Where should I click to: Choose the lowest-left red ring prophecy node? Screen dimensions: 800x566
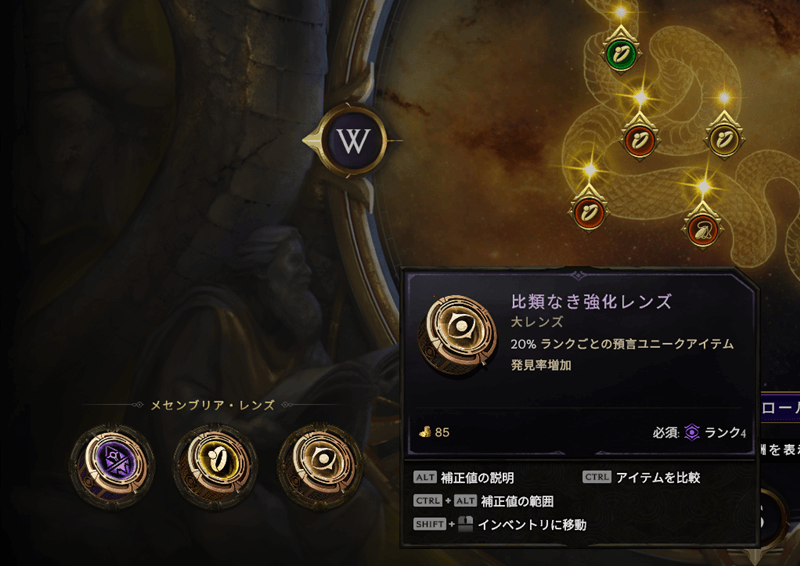[x=588, y=211]
